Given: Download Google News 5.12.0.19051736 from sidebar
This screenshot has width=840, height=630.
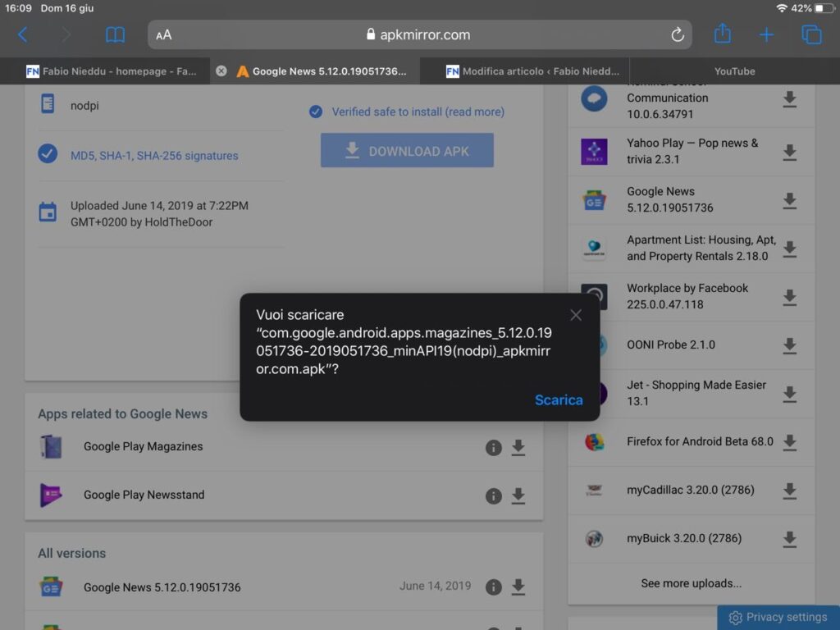Looking at the screenshot, I should tap(789, 200).
